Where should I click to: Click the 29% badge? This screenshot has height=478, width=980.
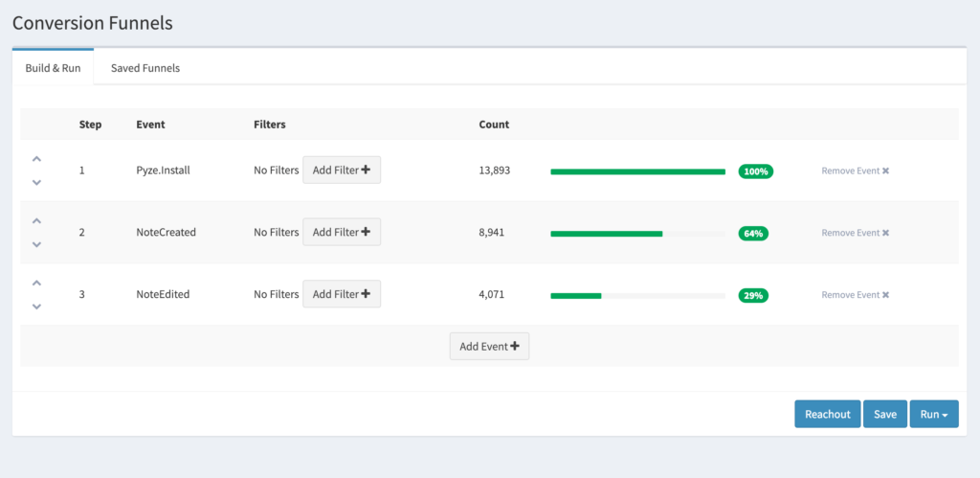(x=753, y=295)
